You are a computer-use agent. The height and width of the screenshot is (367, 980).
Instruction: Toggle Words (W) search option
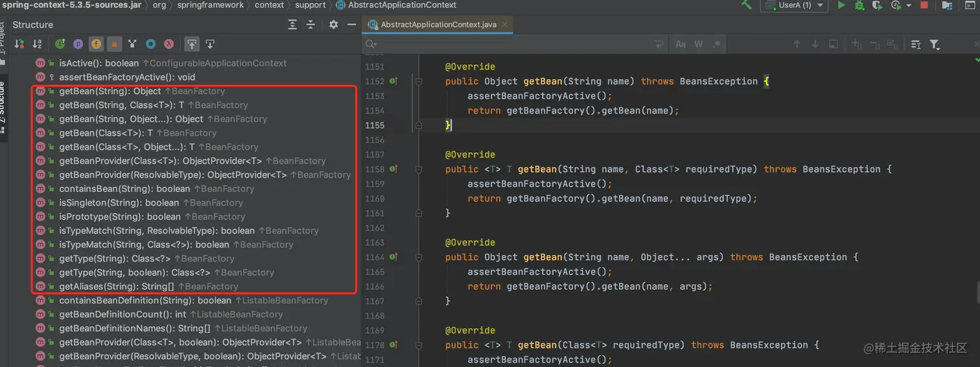click(x=699, y=44)
